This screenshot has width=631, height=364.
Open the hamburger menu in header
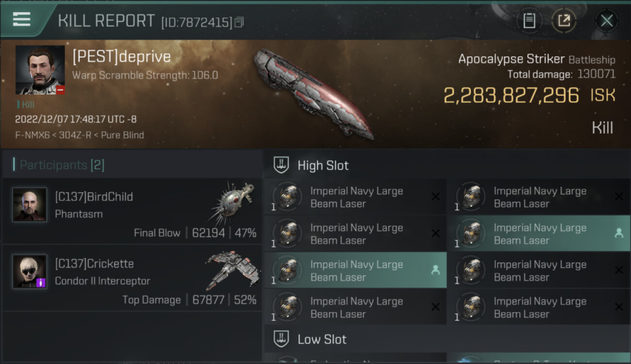coord(22,19)
